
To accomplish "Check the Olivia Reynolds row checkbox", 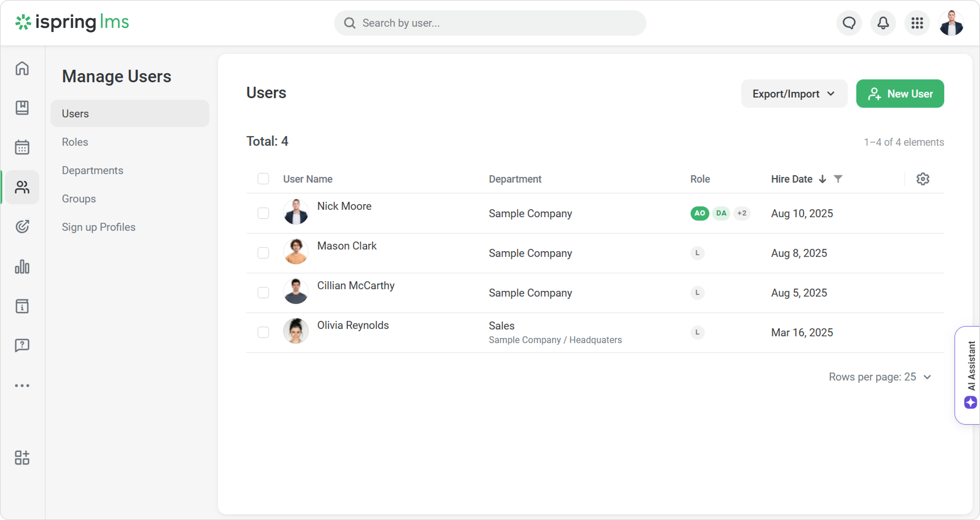I will (263, 332).
